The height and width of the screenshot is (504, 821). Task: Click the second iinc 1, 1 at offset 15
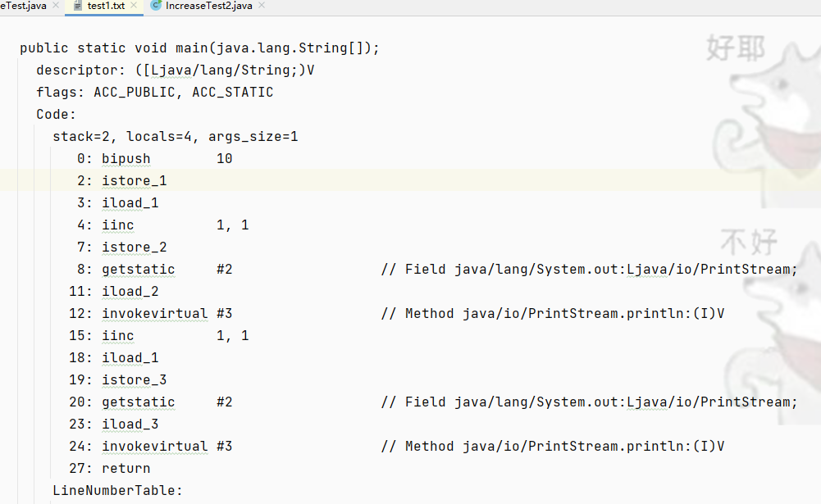coord(175,335)
